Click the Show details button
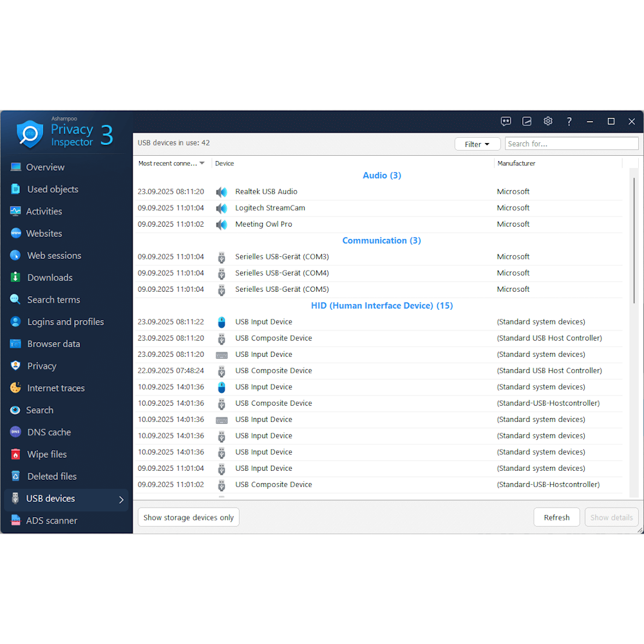The width and height of the screenshot is (644, 644). click(x=611, y=517)
